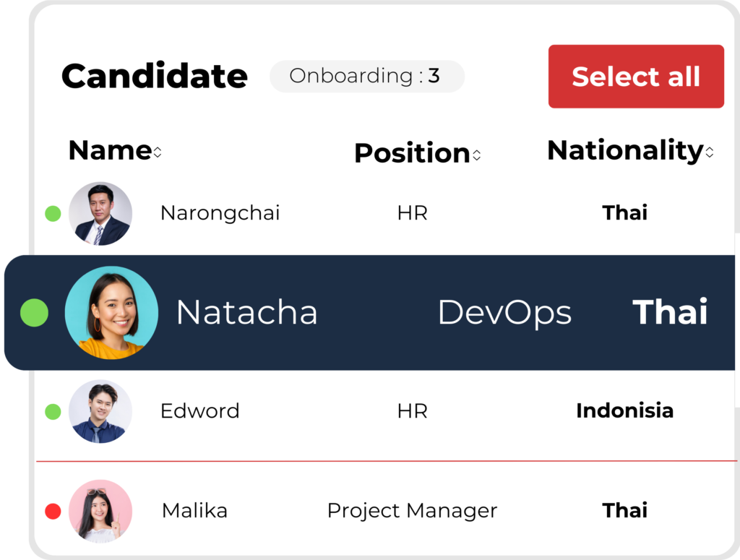Image resolution: width=740 pixels, height=560 pixels.
Task: Select the Natacha candidate name
Action: pyautogui.click(x=247, y=312)
